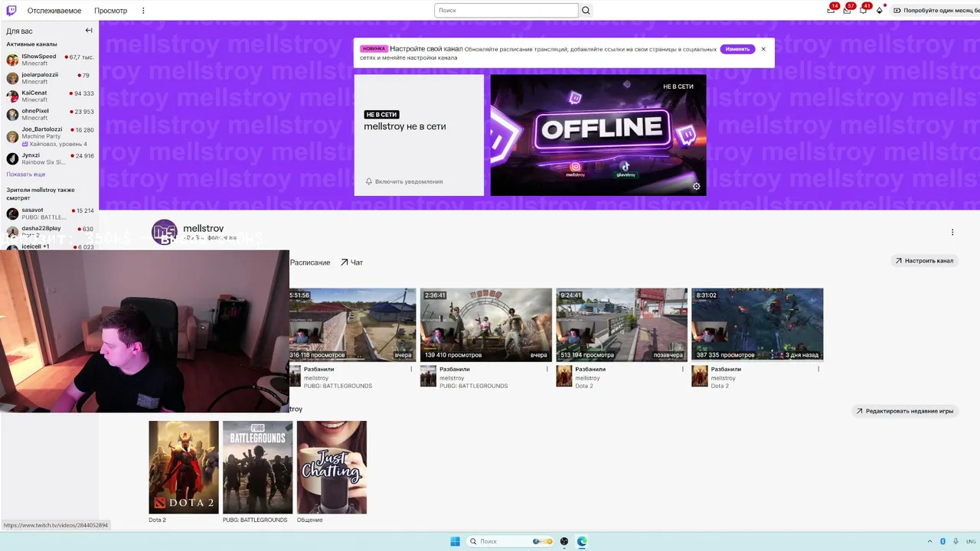Screen dimensions: 980x551
Task: Click the mellstroy channel name heading
Action: coord(203,228)
